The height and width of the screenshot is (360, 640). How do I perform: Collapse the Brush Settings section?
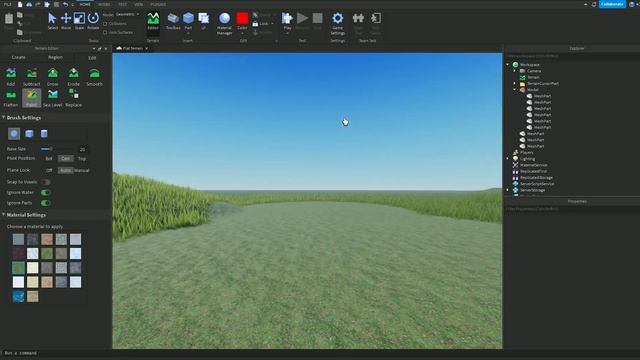click(x=4, y=118)
